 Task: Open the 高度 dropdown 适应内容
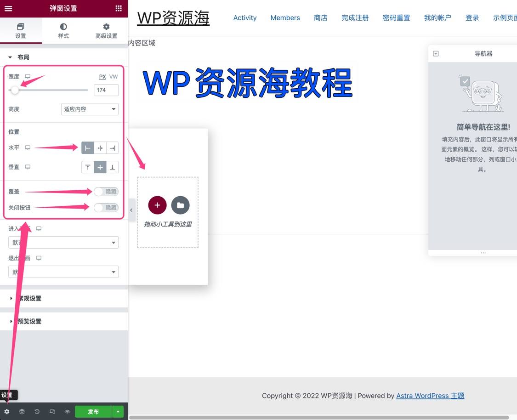click(x=90, y=109)
